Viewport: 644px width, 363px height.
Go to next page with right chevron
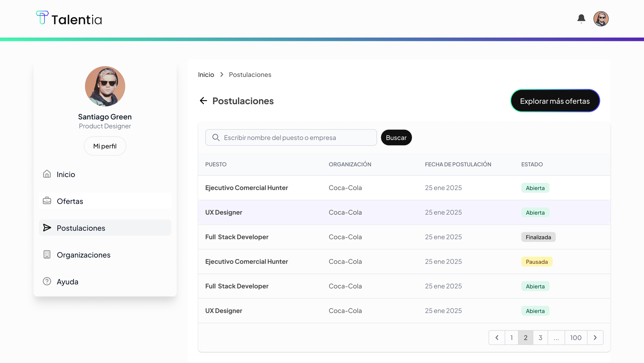pos(595,338)
